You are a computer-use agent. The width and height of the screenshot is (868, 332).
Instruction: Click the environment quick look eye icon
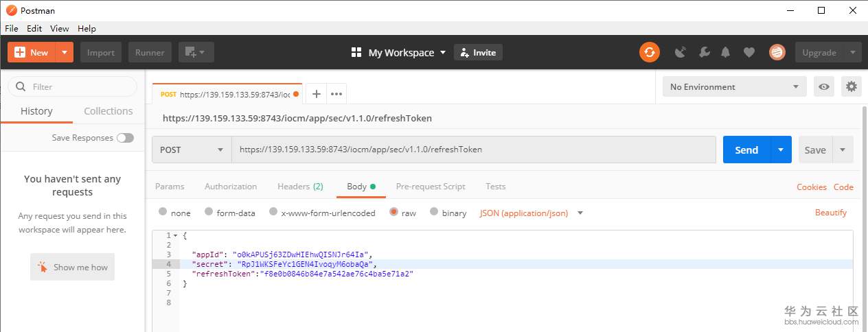[x=824, y=86]
